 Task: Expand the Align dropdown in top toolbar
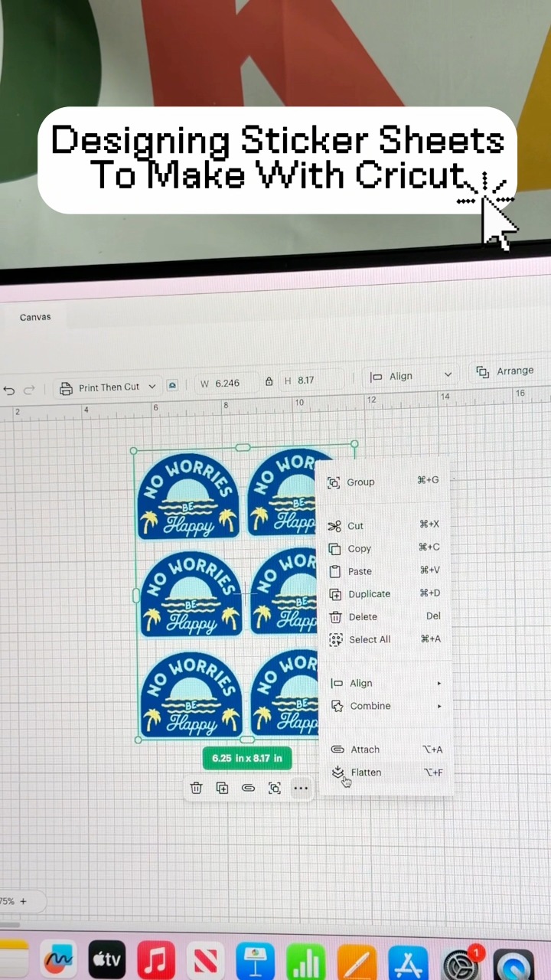pyautogui.click(x=411, y=376)
